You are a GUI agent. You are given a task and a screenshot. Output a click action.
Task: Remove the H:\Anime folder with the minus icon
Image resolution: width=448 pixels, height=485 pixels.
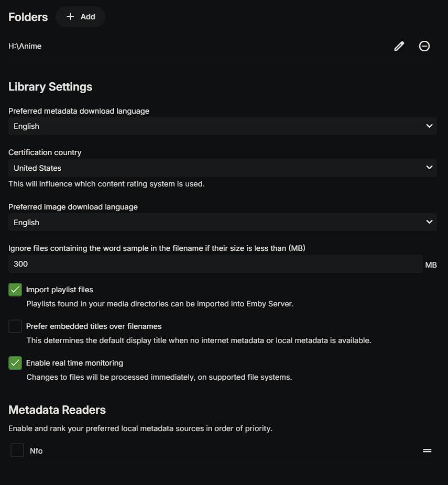coord(424,46)
